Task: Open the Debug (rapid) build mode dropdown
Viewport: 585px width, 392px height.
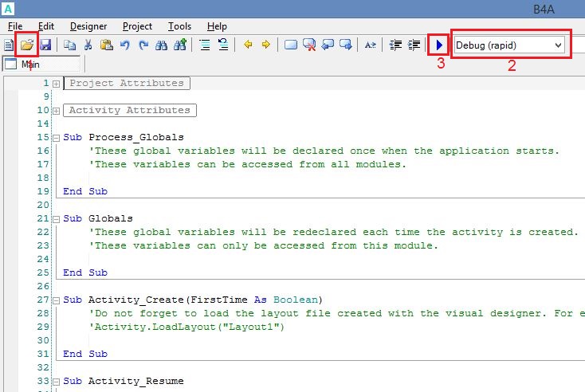Action: tap(510, 45)
